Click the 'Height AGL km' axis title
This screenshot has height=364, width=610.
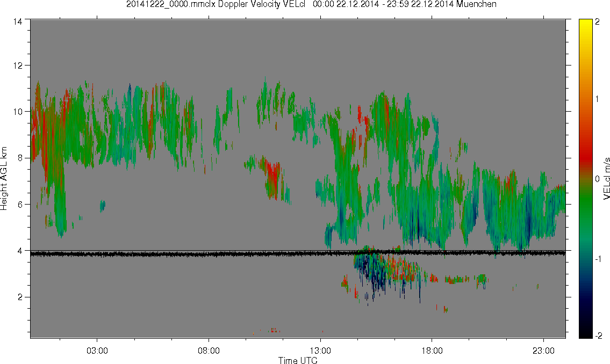4,179
